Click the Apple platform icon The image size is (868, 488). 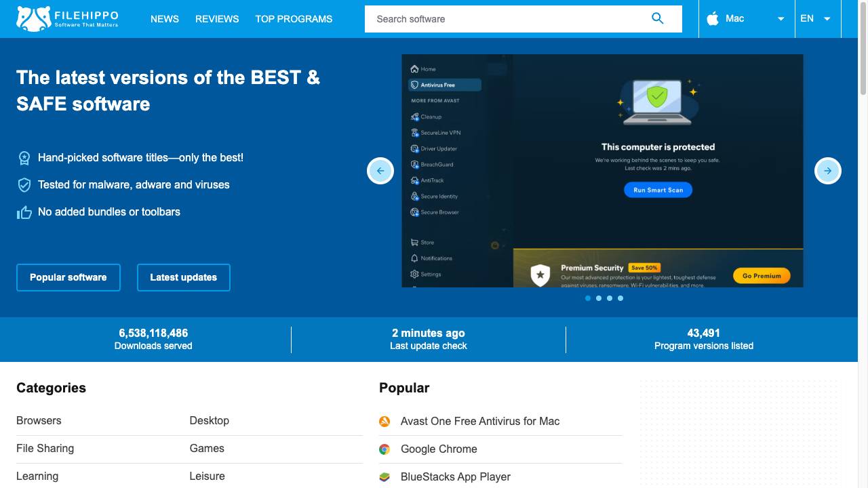point(713,18)
